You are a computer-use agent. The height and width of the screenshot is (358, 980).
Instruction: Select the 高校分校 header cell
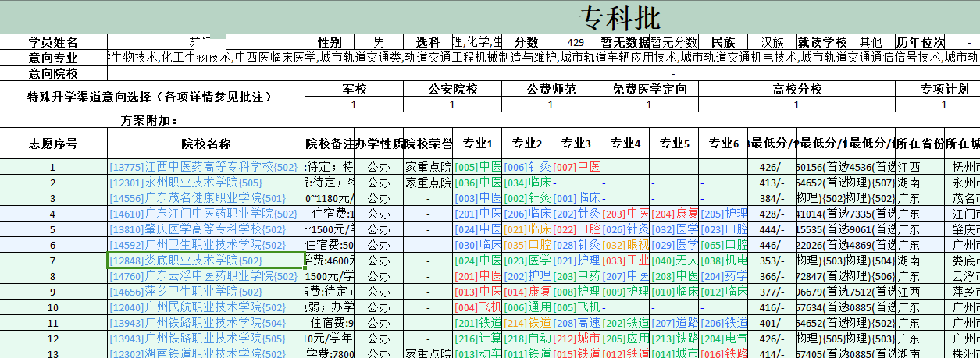[x=797, y=89]
